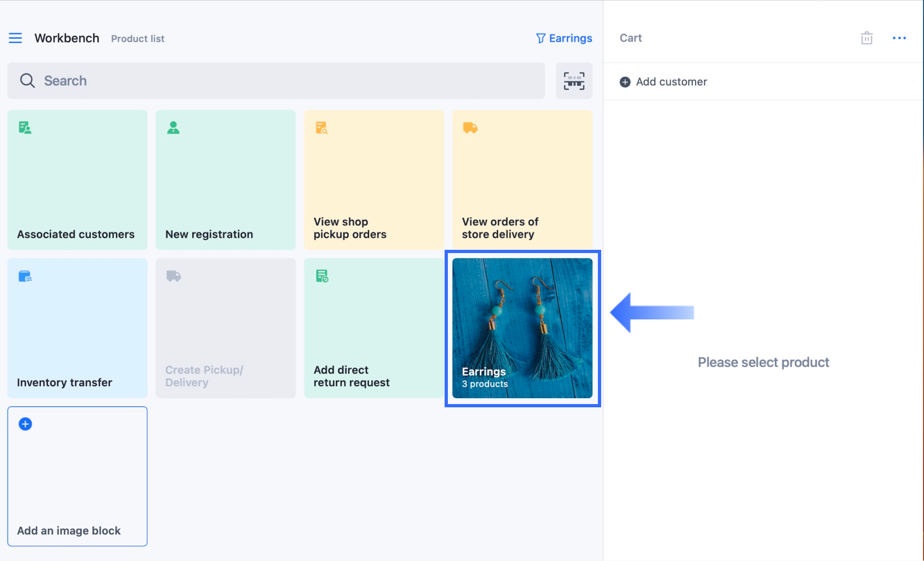Click the plus icon in image block tile

26,424
